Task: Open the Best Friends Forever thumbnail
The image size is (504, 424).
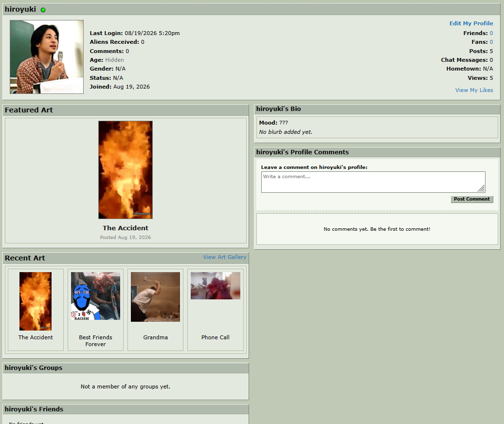Action: tap(95, 296)
